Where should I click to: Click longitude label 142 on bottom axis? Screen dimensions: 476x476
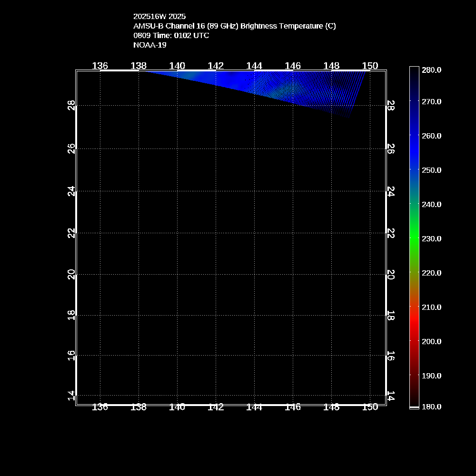tap(216, 407)
